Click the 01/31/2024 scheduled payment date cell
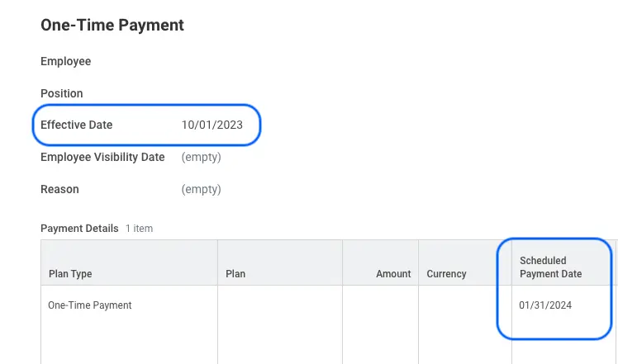 (545, 305)
